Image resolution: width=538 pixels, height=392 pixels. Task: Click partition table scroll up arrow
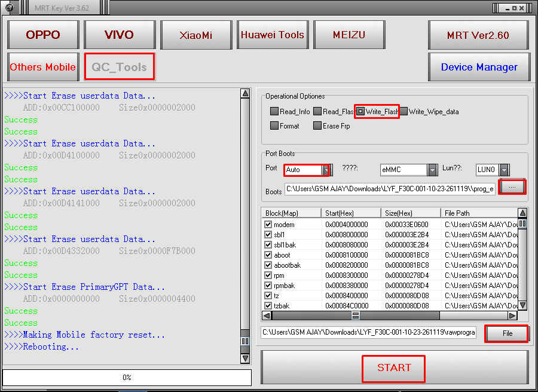point(522,213)
